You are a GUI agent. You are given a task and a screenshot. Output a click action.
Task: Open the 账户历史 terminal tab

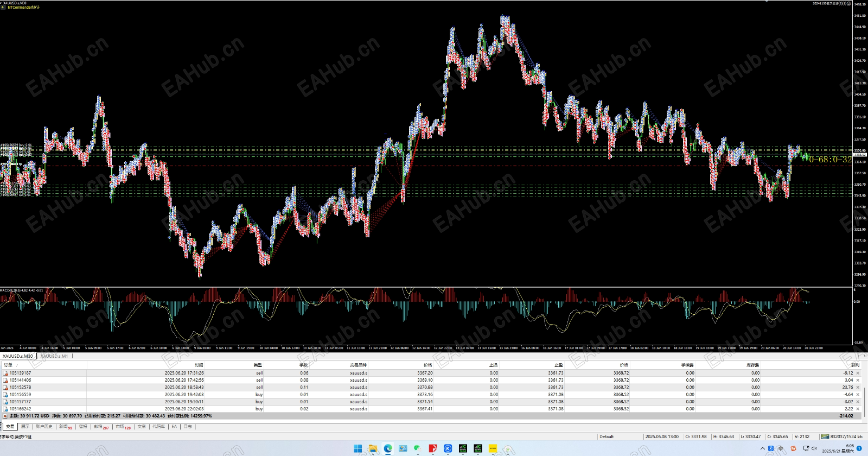[44, 427]
